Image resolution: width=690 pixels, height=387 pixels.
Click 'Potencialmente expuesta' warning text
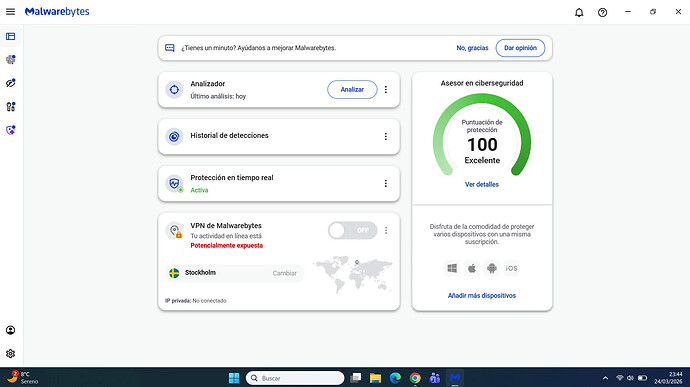pos(227,246)
